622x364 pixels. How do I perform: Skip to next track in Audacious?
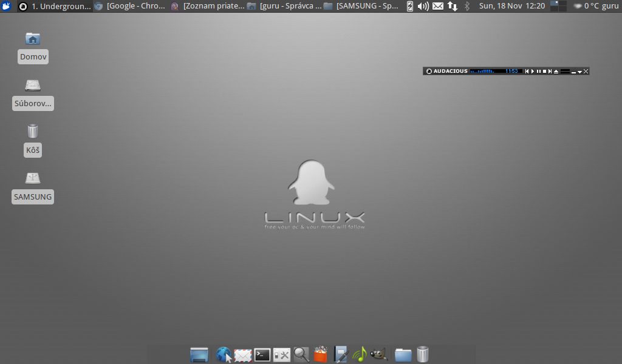[x=550, y=72]
